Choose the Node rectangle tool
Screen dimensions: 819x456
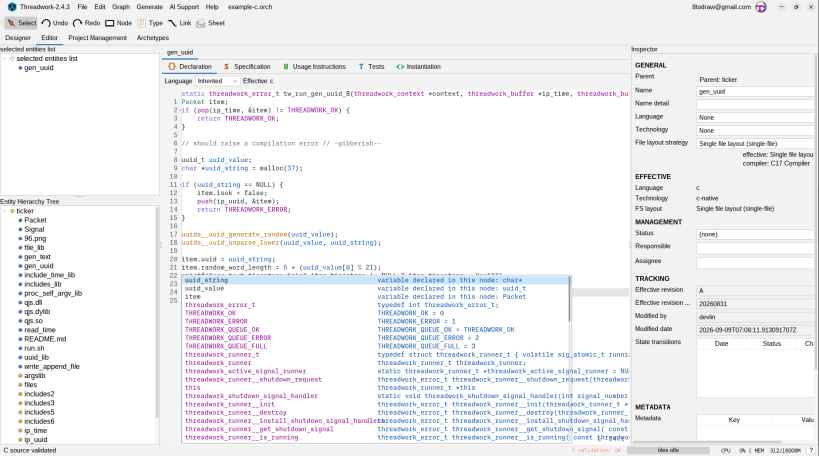click(x=110, y=23)
